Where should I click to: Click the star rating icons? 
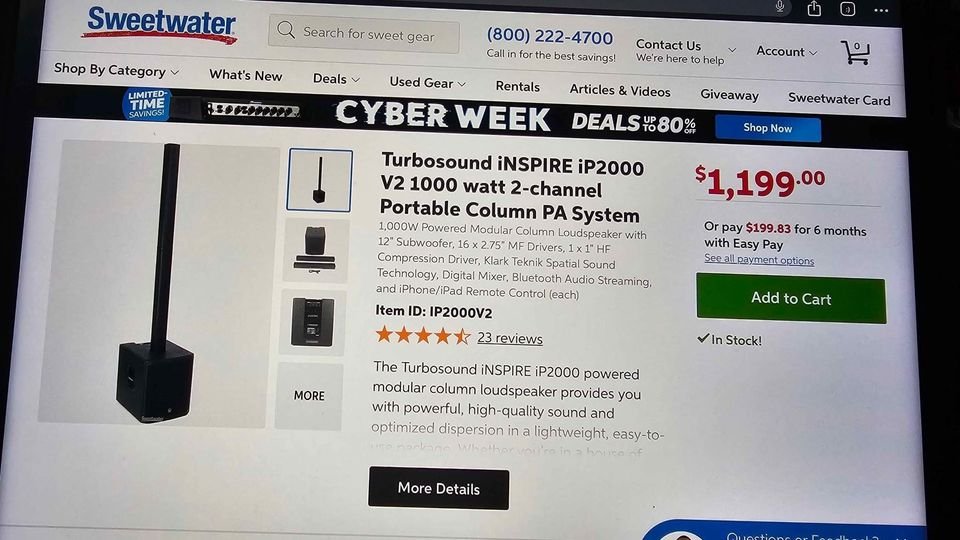pos(423,335)
